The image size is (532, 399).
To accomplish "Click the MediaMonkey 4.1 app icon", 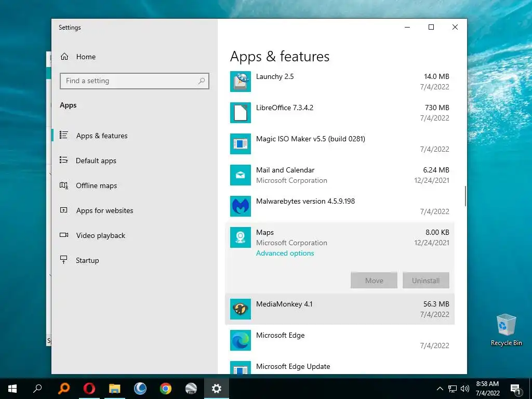I will (240, 309).
